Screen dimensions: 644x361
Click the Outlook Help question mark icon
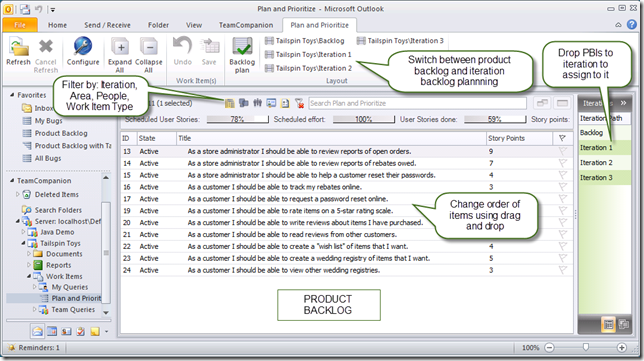pyautogui.click(x=632, y=25)
